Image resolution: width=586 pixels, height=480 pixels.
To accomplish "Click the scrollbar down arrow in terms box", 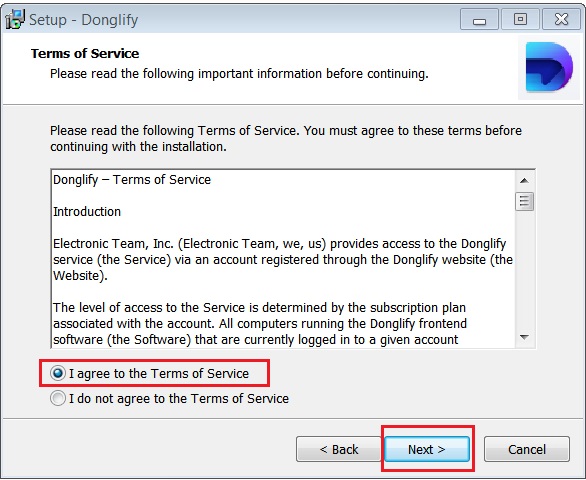I will [x=524, y=337].
